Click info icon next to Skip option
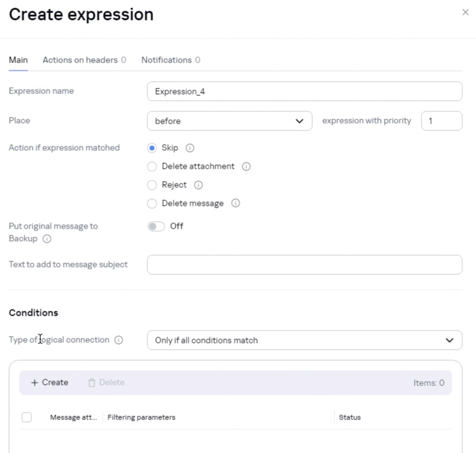Viewport: 476px width, 453px height. coord(190,148)
